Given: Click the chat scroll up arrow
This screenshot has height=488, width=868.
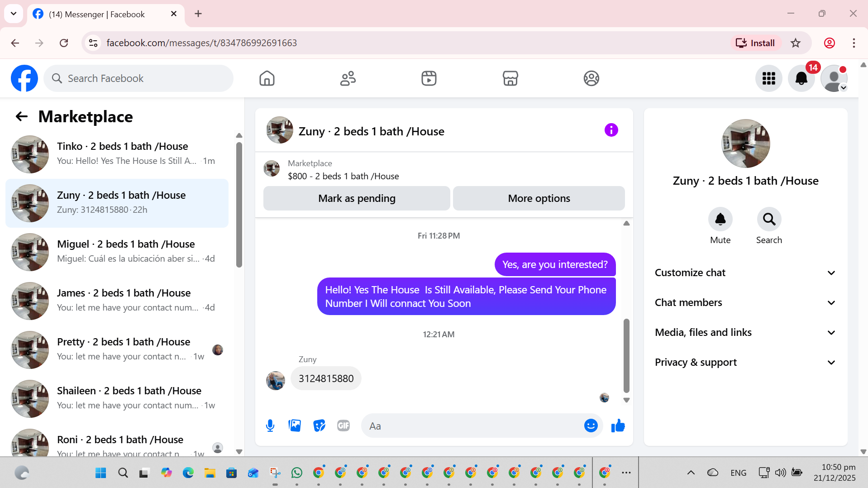Looking at the screenshot, I should click(626, 223).
